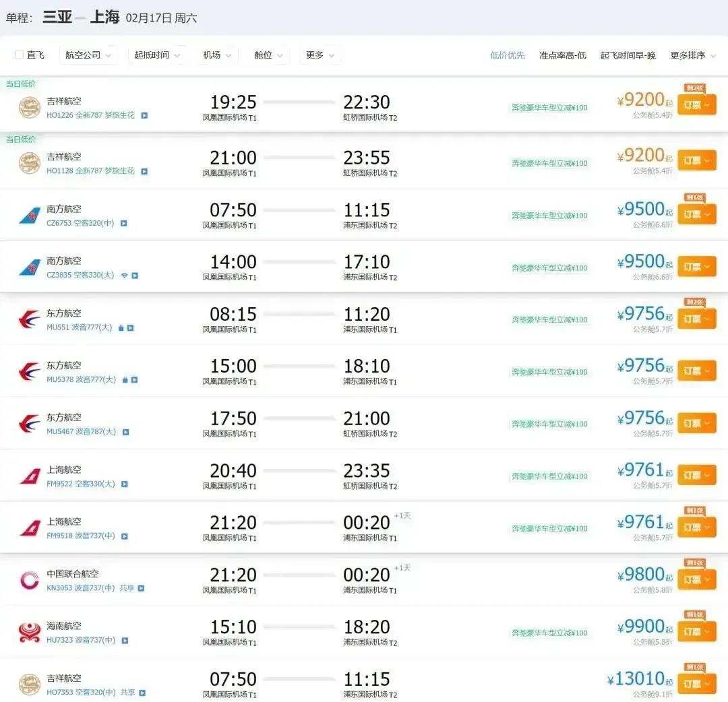Click the 海南航空 logo on flight HU7323

(x=29, y=633)
